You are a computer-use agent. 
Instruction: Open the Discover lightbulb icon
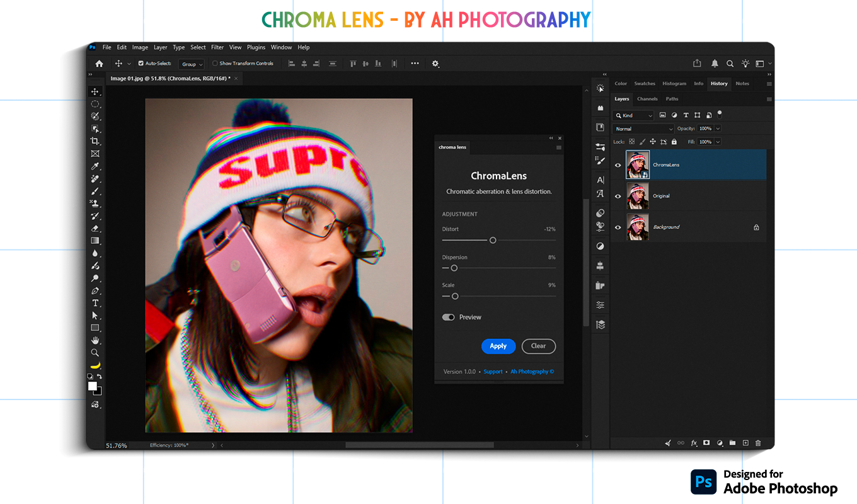pyautogui.click(x=745, y=64)
